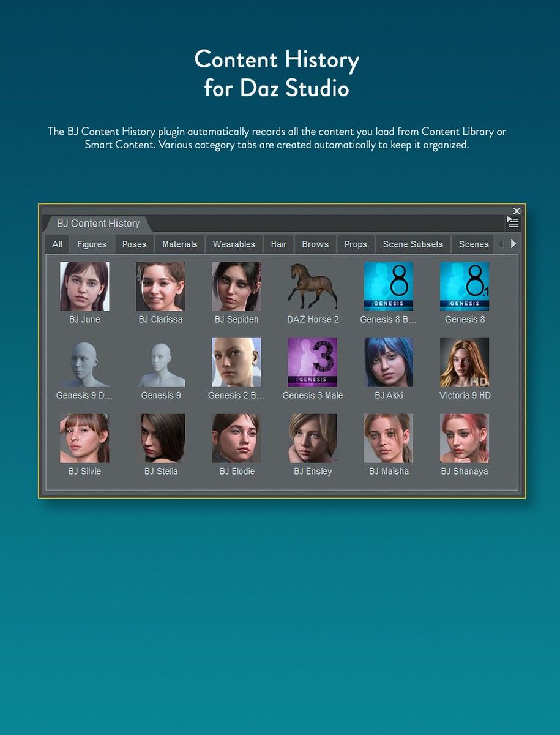Click the Genesis 9 D... figure icon
The height and width of the screenshot is (735, 560).
pyautogui.click(x=84, y=363)
